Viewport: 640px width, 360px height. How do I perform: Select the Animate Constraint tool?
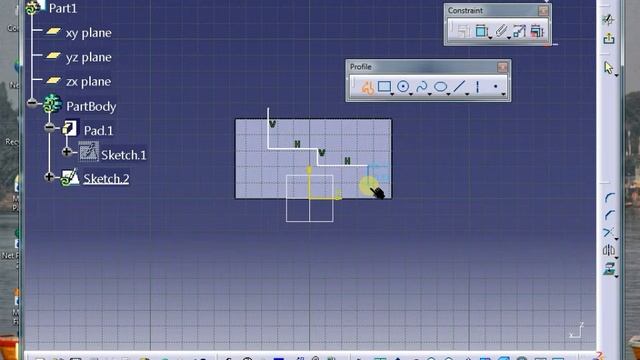point(519,31)
